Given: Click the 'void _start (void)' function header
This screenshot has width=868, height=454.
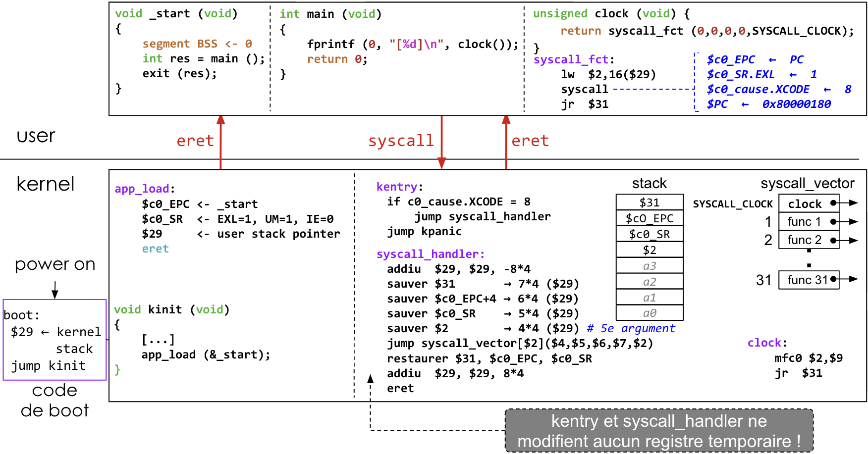Looking at the screenshot, I should coord(176,14).
